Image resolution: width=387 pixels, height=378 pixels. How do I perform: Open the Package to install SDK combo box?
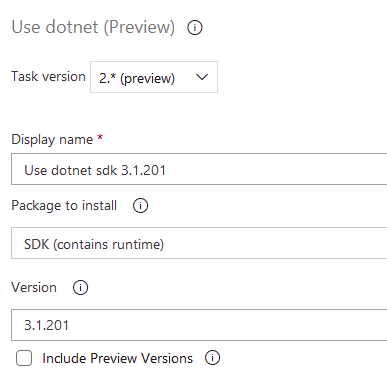tap(199, 243)
